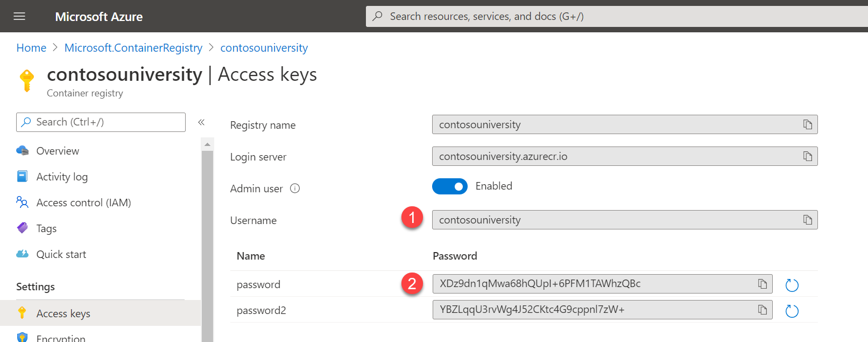This screenshot has height=342, width=868.
Task: Click the 'password2' row name
Action: click(x=262, y=311)
